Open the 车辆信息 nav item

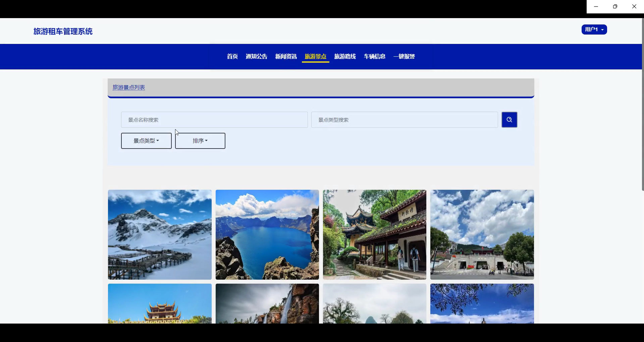coord(375,56)
